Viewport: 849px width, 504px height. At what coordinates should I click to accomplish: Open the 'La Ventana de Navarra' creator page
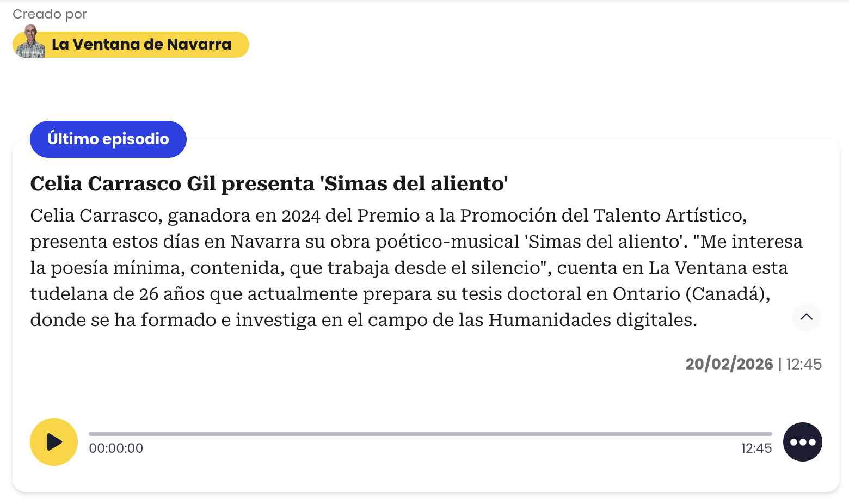tap(141, 44)
